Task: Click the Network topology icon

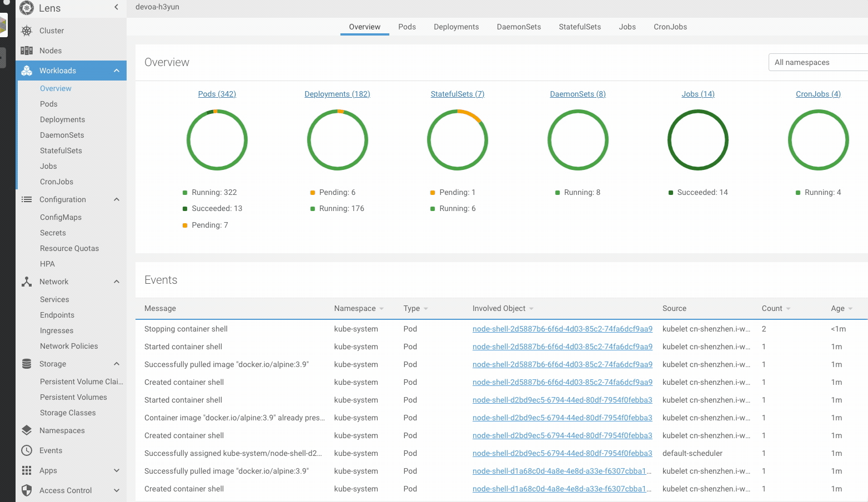Action: pos(27,282)
